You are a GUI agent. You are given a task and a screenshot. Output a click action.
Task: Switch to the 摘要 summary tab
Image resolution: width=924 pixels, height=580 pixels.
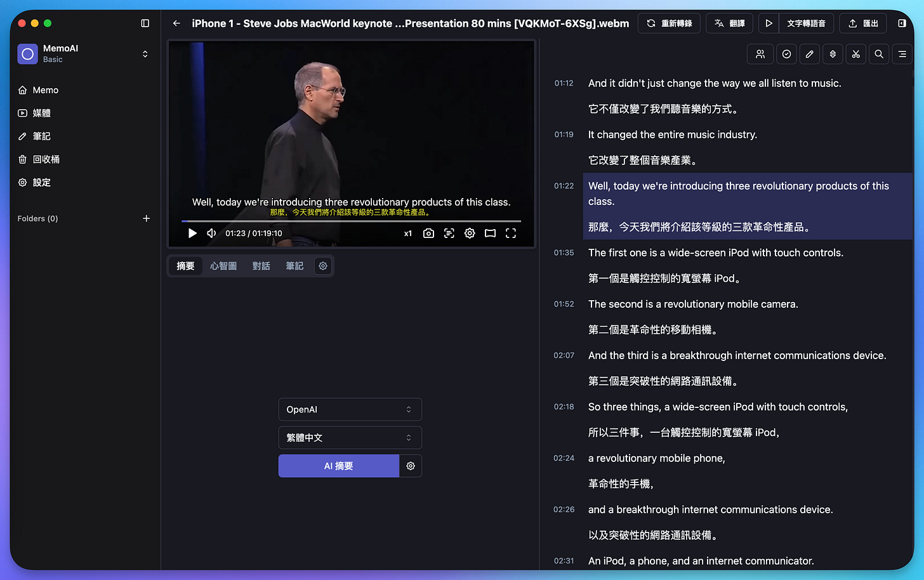click(x=185, y=266)
